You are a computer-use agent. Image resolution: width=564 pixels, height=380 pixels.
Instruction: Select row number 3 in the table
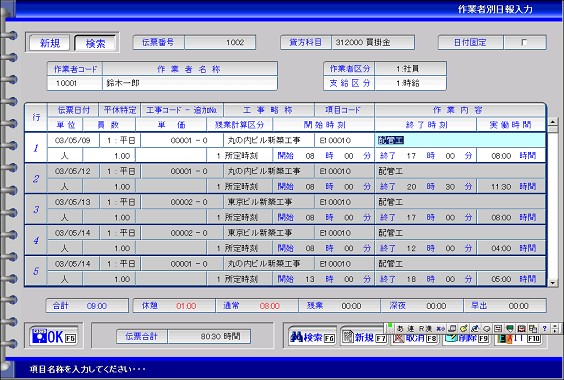click(36, 209)
